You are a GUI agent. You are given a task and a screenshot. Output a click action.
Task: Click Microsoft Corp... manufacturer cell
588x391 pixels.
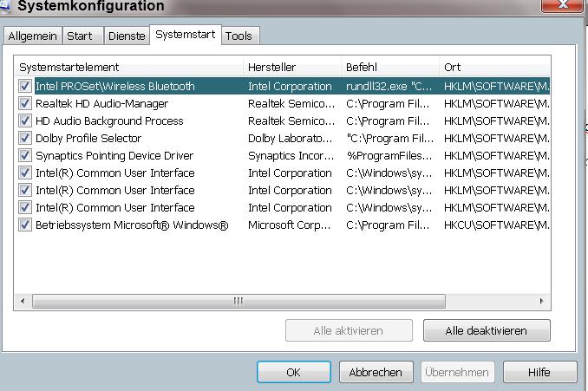point(290,225)
